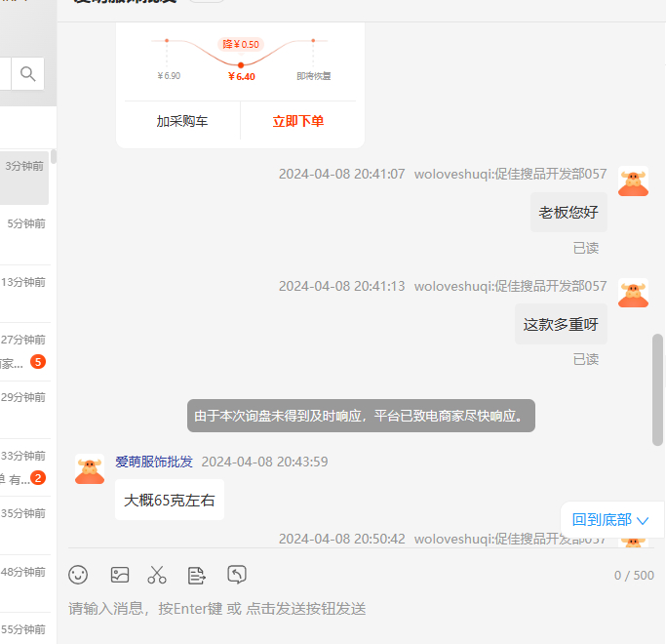
Task: Click the seller avatar beside 爱萌服饰批发
Action: point(90,469)
